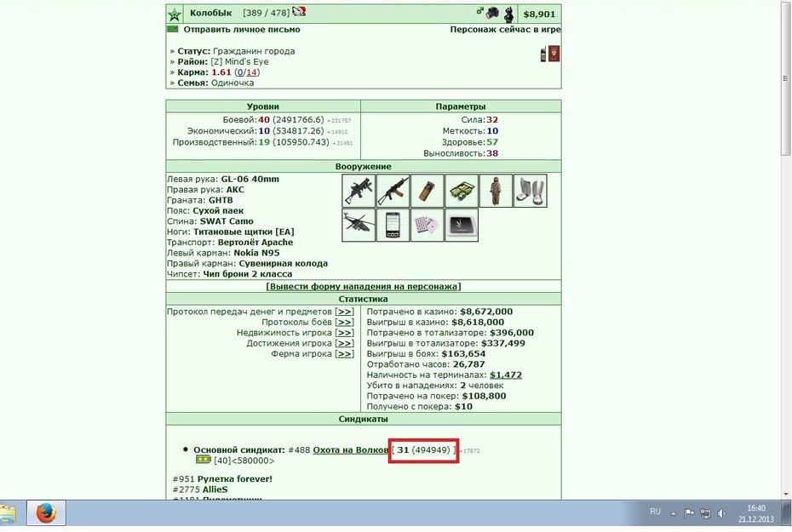Click the red-white badge icon after [389 / 478]
This screenshot has width=792, height=532.
click(x=299, y=12)
